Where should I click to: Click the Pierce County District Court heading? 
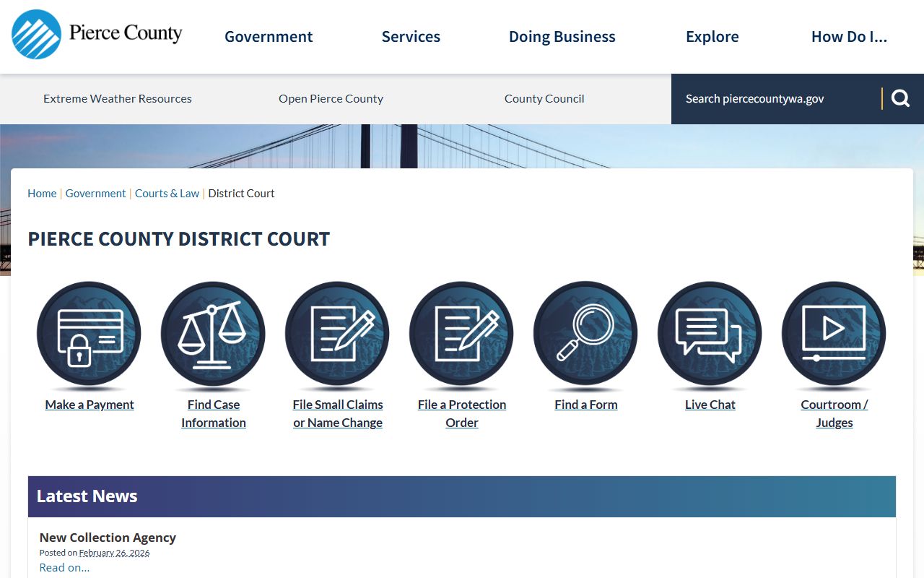(179, 239)
